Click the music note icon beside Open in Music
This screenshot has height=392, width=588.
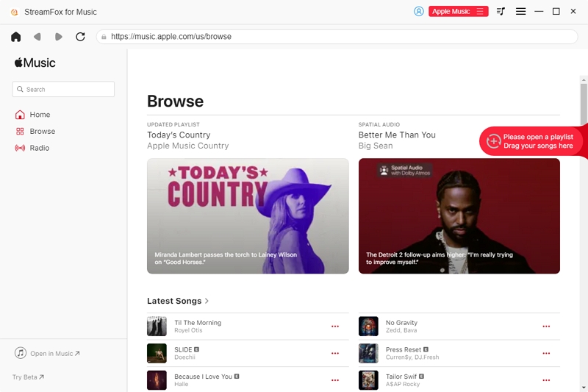tap(21, 353)
